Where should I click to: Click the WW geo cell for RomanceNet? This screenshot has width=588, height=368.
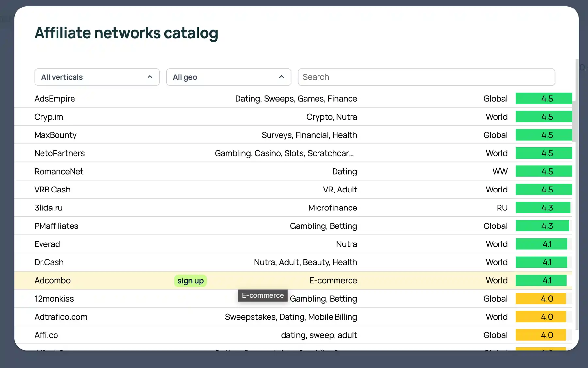500,172
